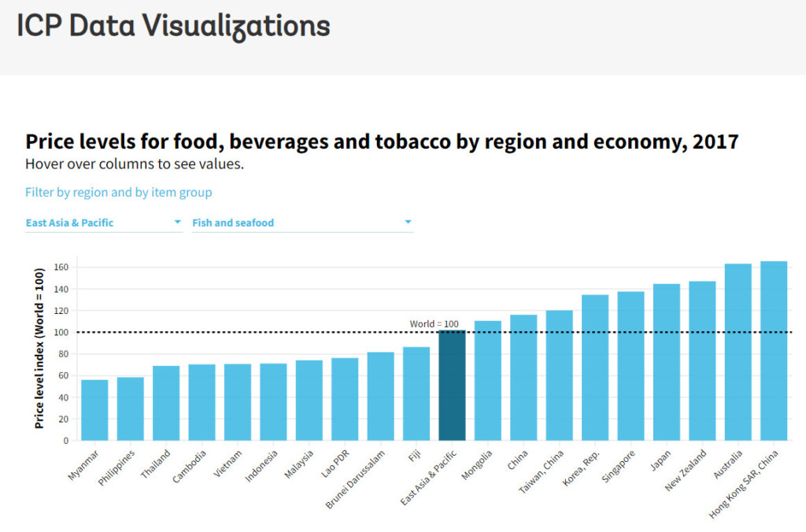Click 'Filter by region and by item group' text
This screenshot has height=532, width=806.
[118, 192]
